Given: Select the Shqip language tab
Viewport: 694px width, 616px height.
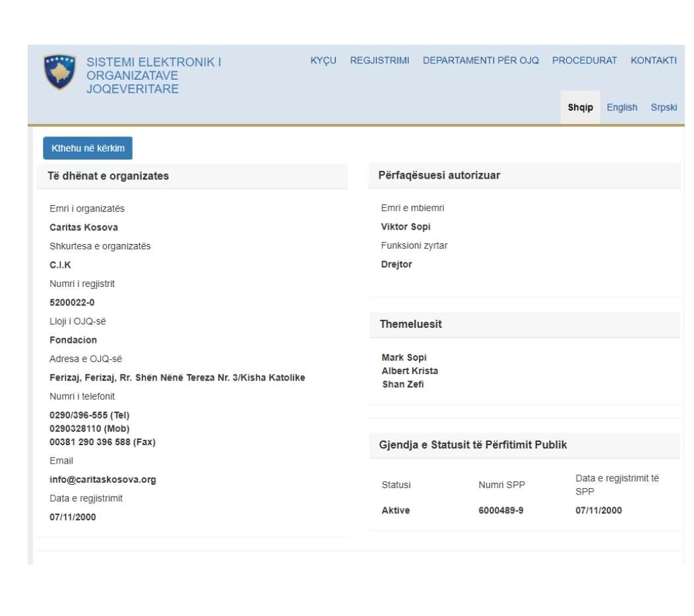Looking at the screenshot, I should (x=581, y=108).
